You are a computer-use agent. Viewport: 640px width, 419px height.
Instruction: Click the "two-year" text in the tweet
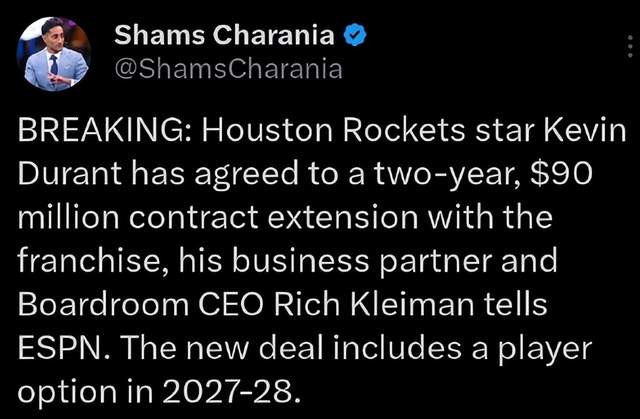(x=470, y=173)
